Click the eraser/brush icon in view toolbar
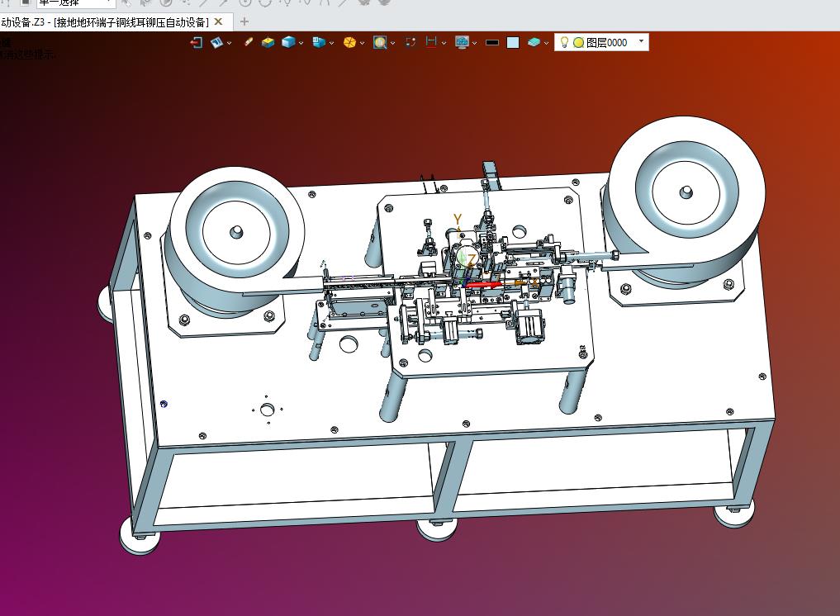This screenshot has width=840, height=616. [248, 42]
